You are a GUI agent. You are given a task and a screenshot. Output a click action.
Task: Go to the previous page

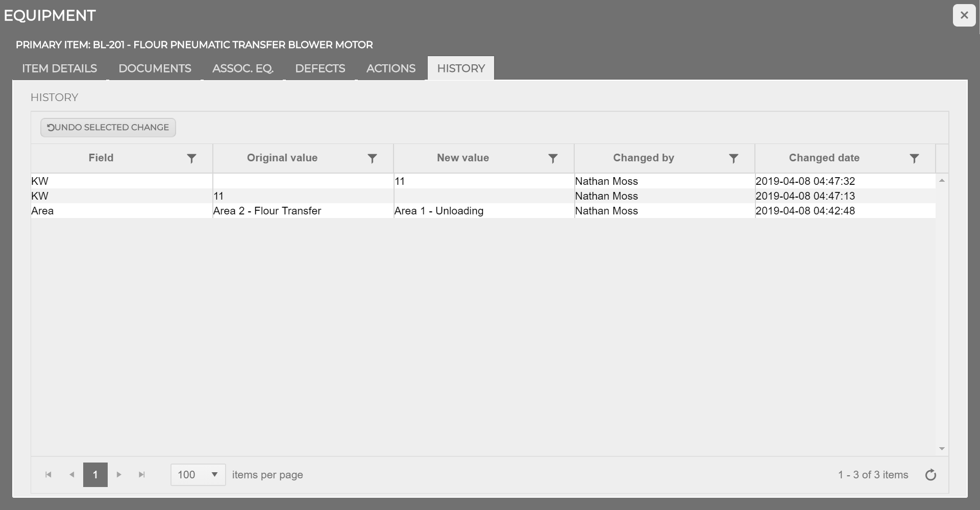click(72, 475)
